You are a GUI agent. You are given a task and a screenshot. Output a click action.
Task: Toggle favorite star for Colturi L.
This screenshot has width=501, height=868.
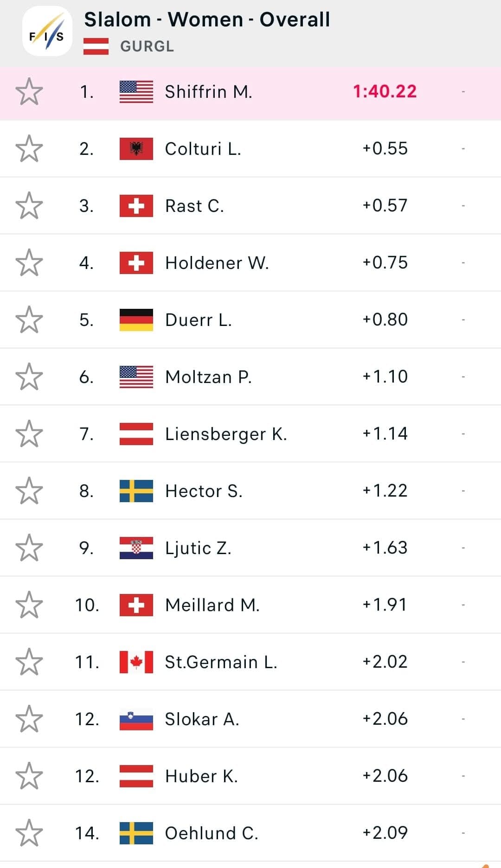click(29, 148)
